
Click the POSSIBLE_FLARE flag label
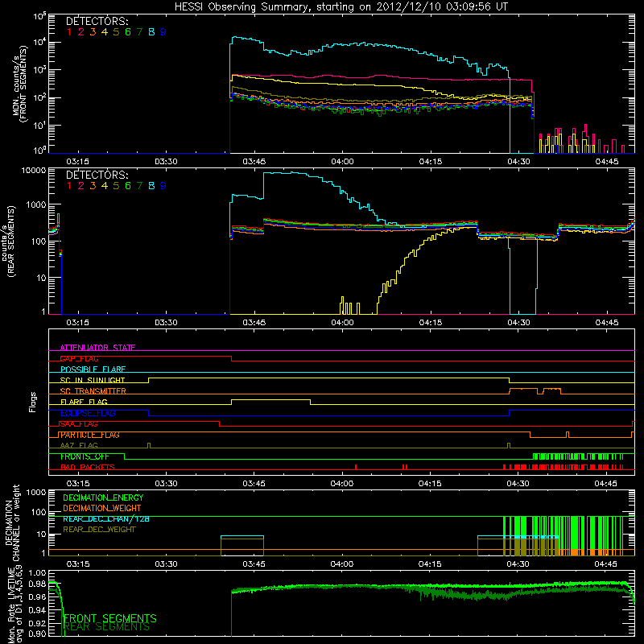(x=93, y=369)
